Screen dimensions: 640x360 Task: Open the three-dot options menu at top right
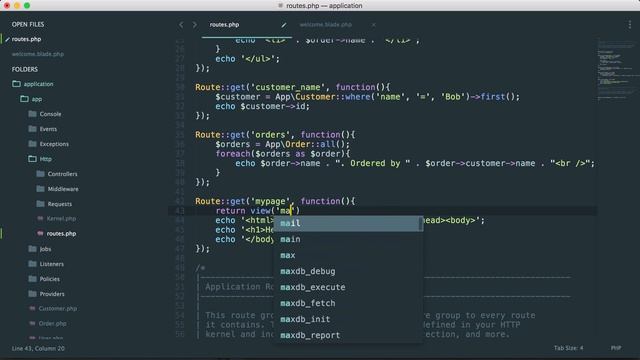(x=629, y=25)
